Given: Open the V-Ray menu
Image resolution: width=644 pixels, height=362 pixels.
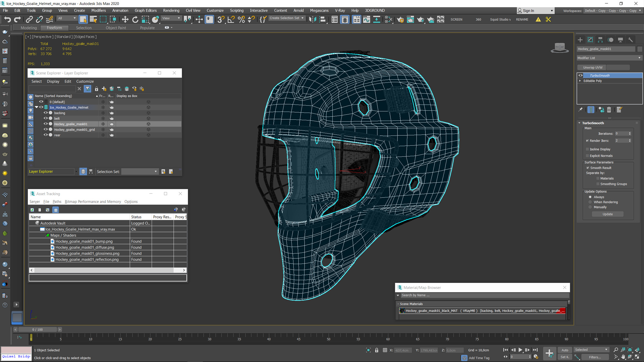Looking at the screenshot, I should pos(340,10).
